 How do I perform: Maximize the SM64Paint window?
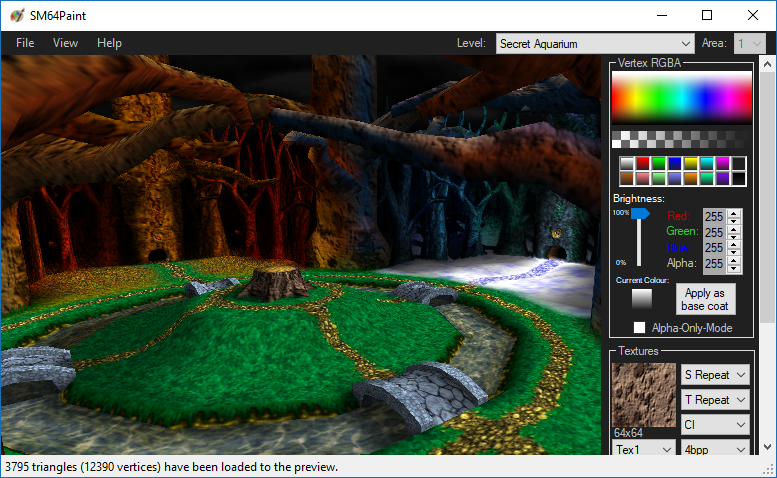[707, 15]
